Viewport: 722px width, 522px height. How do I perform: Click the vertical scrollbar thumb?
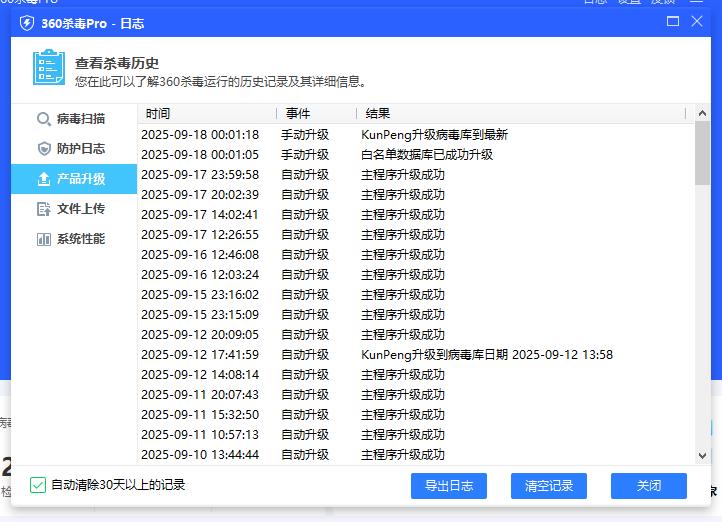pyautogui.click(x=702, y=153)
